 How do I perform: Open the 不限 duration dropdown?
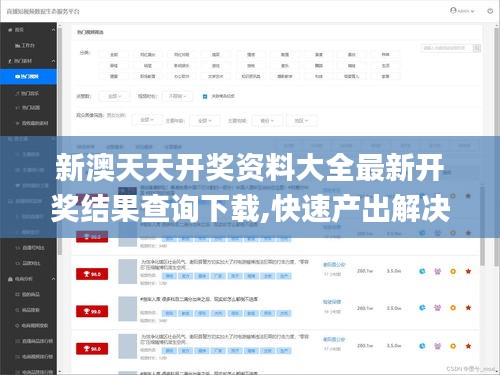coord(177,96)
